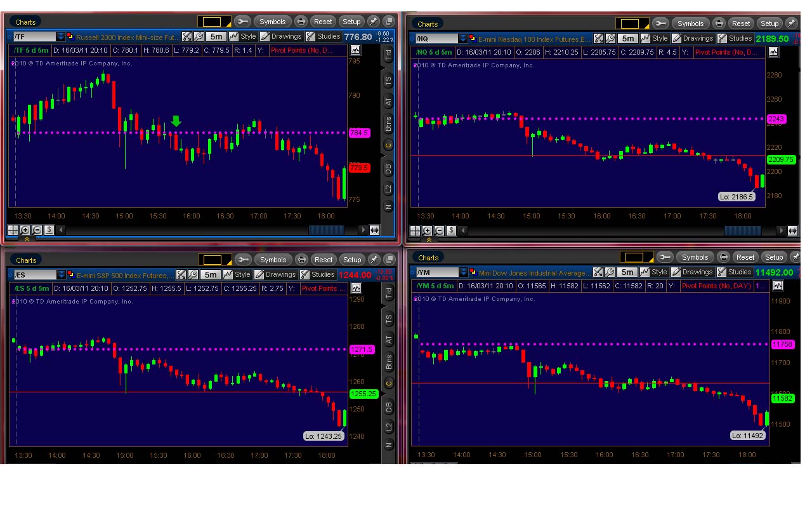This screenshot has height=508, width=812.
Task: Click the expand time axis icon on the /TF chart
Action: (374, 230)
